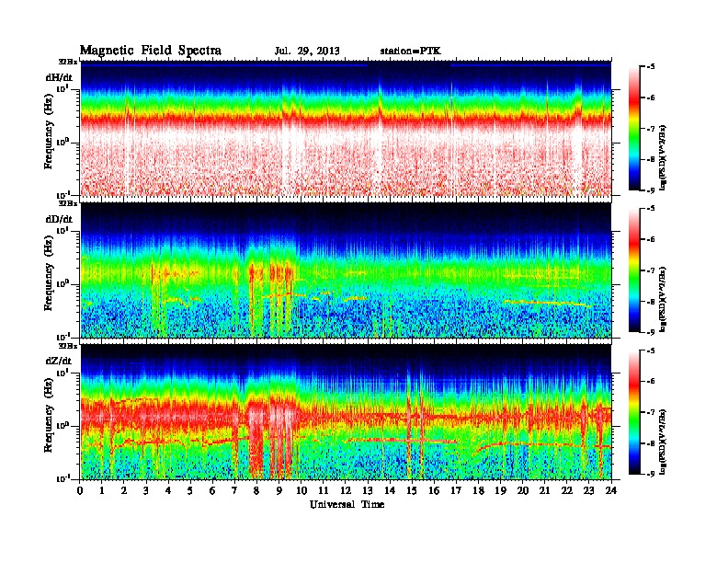Click the '32Hz' label atop dZ/dt panel
This screenshot has width=728, height=563.
pyautogui.click(x=68, y=346)
